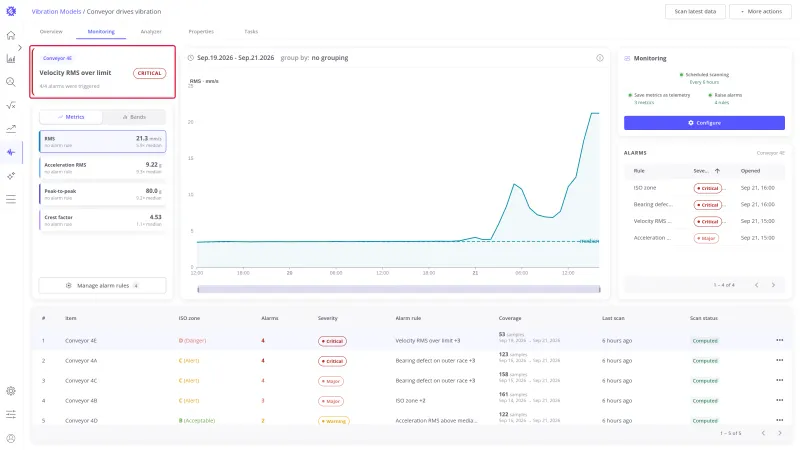Open row actions for Conveyor 4C
Screen dimensions: 800x450
[x=780, y=380]
